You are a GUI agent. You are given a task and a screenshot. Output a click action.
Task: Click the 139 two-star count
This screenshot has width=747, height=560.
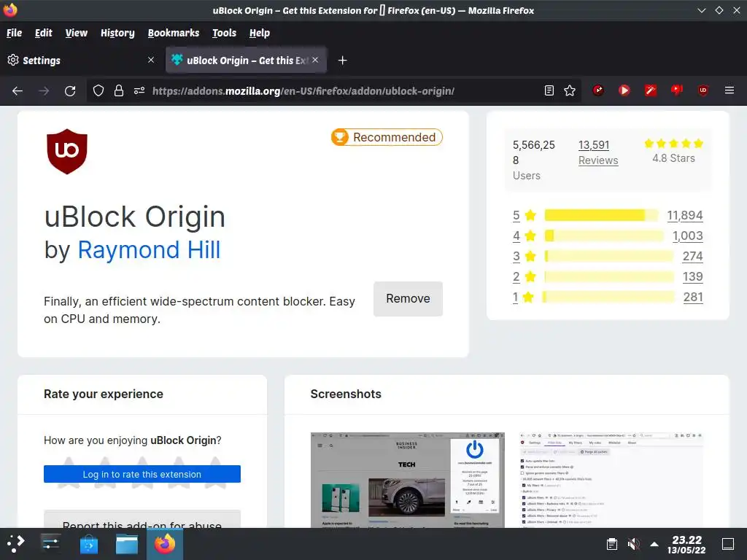[x=693, y=276]
